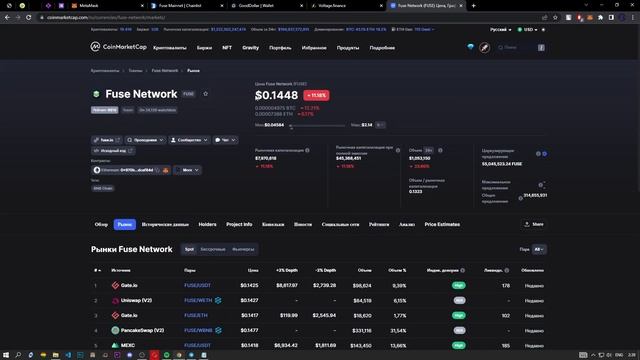Add token to MetaMask fox icon
The image size is (640, 360).
[x=166, y=170]
